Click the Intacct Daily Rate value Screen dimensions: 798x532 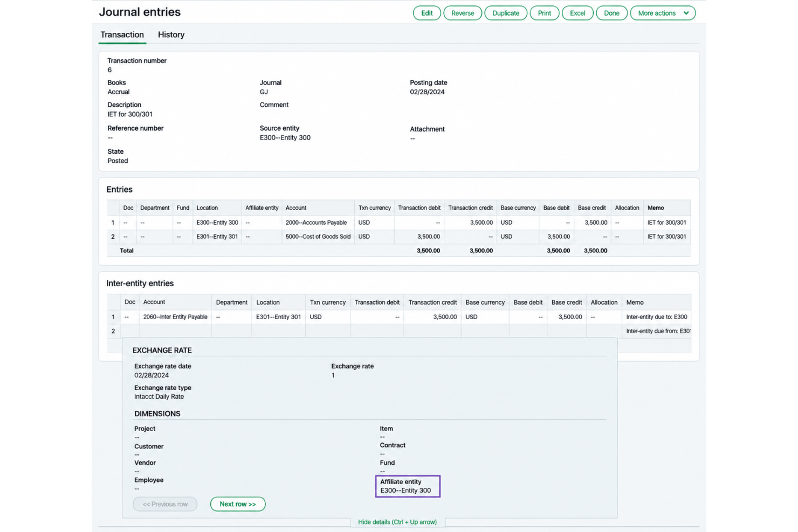pyautogui.click(x=159, y=396)
